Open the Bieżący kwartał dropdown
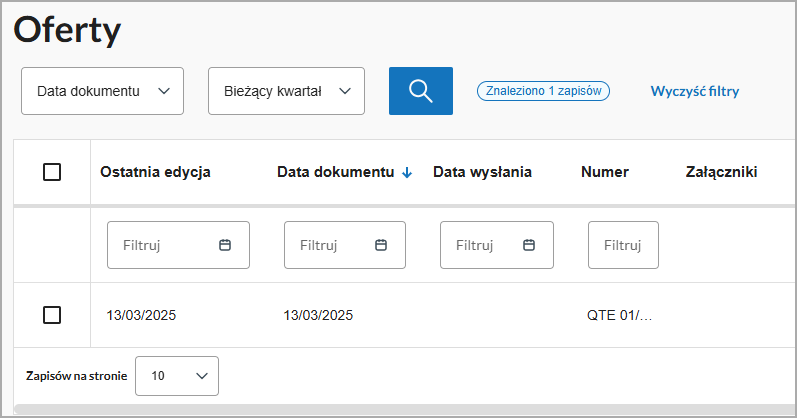797x418 pixels. click(286, 91)
